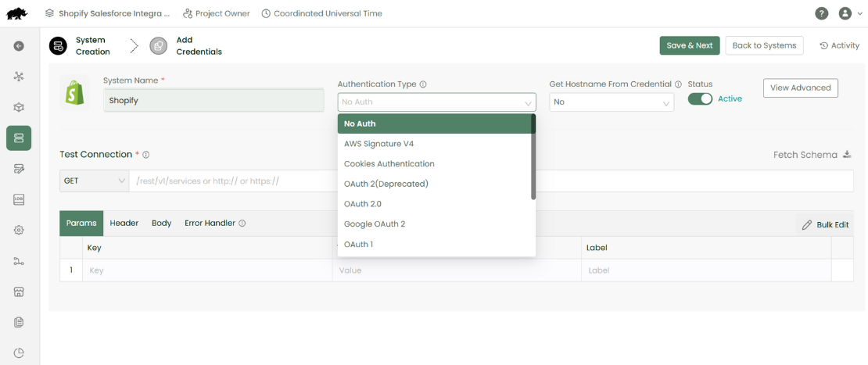
Task: Click the Error Handler info icon
Action: pos(242,224)
